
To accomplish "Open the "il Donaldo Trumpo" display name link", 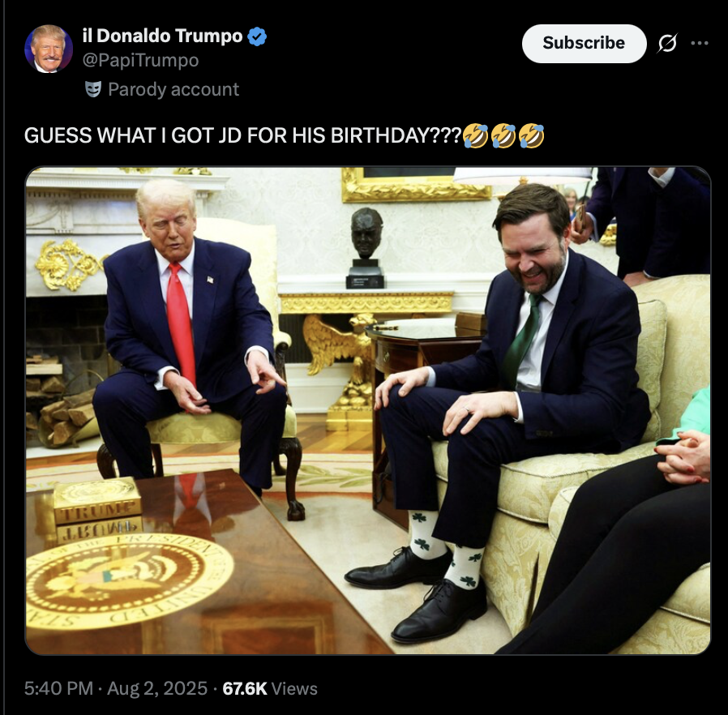I will pyautogui.click(x=162, y=36).
